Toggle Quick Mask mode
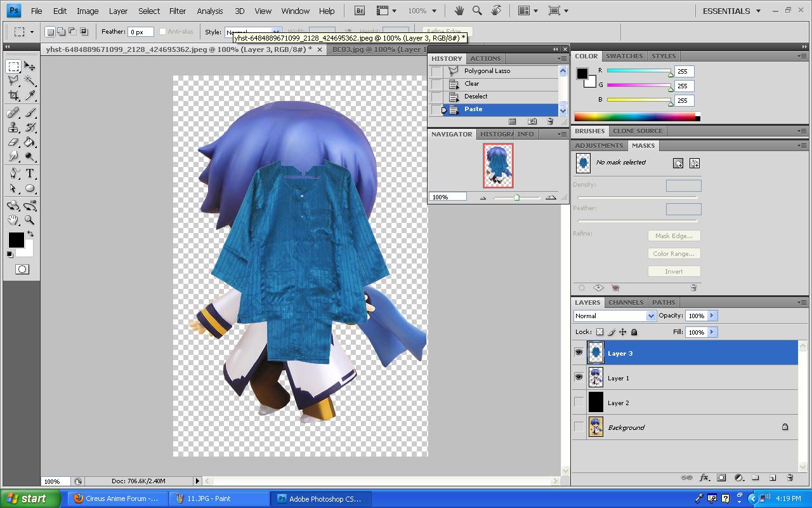Viewport: 812px width, 508px height. (22, 269)
